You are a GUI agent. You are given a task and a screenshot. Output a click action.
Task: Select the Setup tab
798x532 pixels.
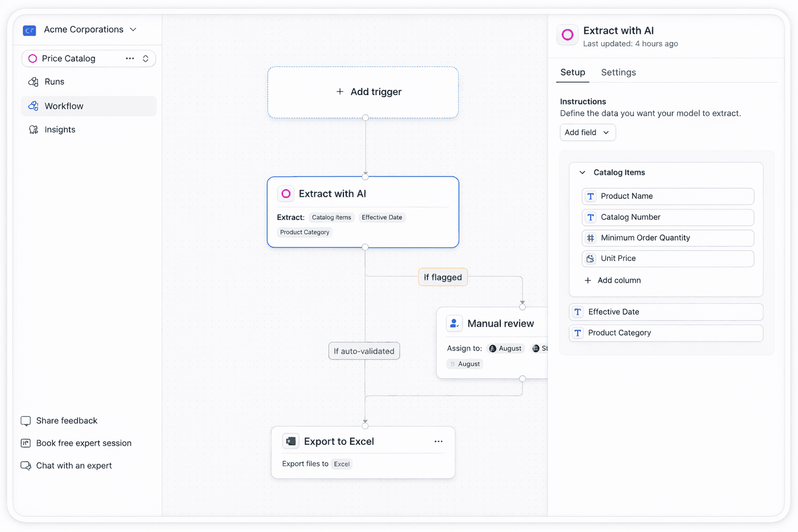pyautogui.click(x=573, y=72)
